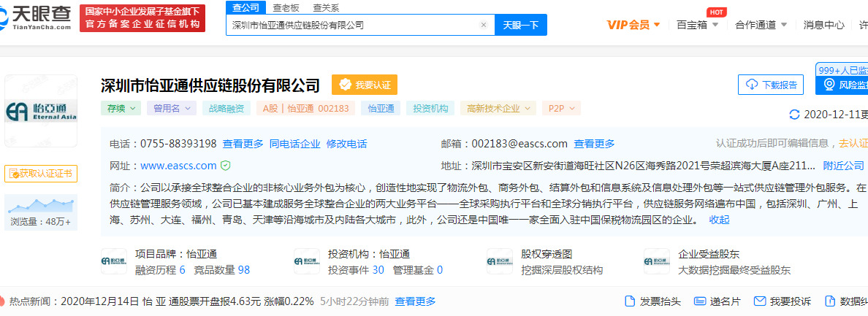The width and height of the screenshot is (868, 316).
Task: Open the TianYanCha logo homepage
Action: tap(35, 18)
